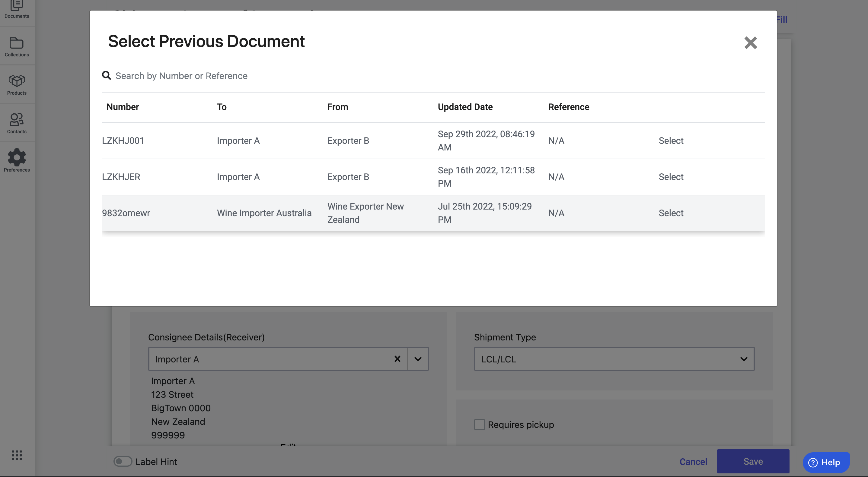The image size is (868, 477).
Task: Open the Collections folder icon
Action: click(x=17, y=43)
